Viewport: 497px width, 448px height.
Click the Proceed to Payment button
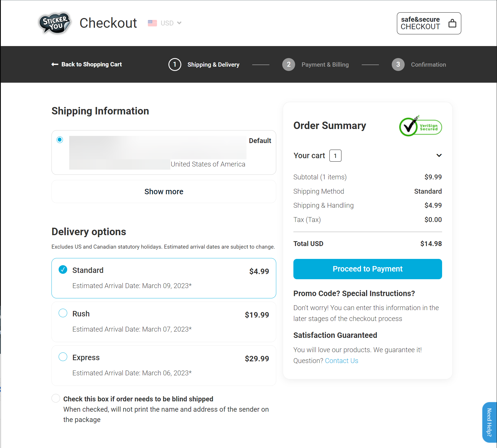[x=367, y=269]
